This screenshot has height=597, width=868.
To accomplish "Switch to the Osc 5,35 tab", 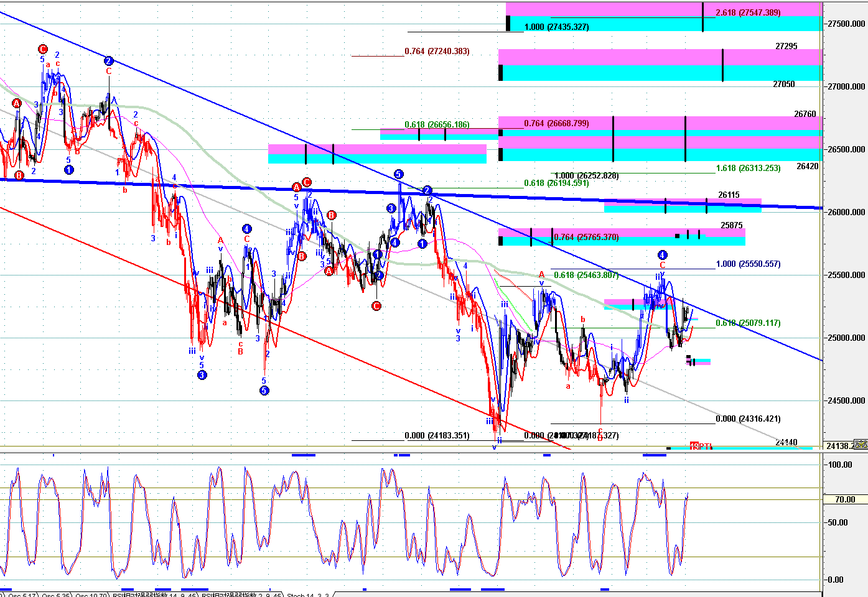I will (x=55, y=595).
